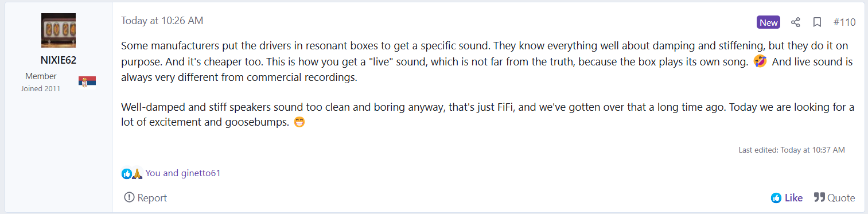Image resolution: width=868 pixels, height=214 pixels.
Task: Open the NIXIE62 avatar image
Action: 59,30
